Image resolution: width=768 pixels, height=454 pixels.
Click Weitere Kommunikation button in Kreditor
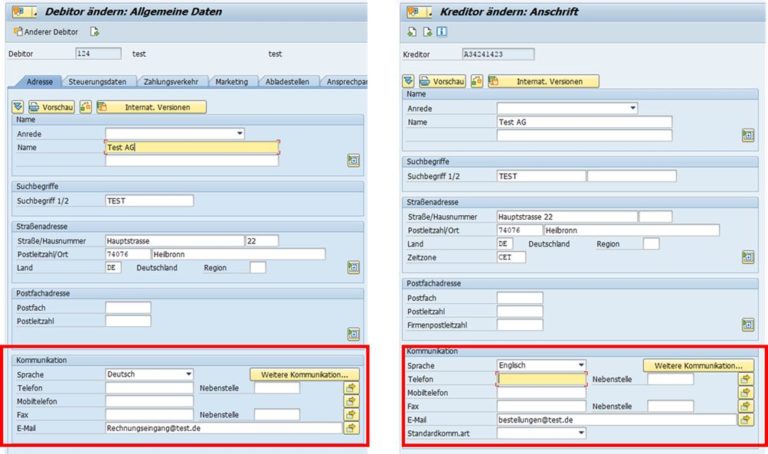click(698, 366)
